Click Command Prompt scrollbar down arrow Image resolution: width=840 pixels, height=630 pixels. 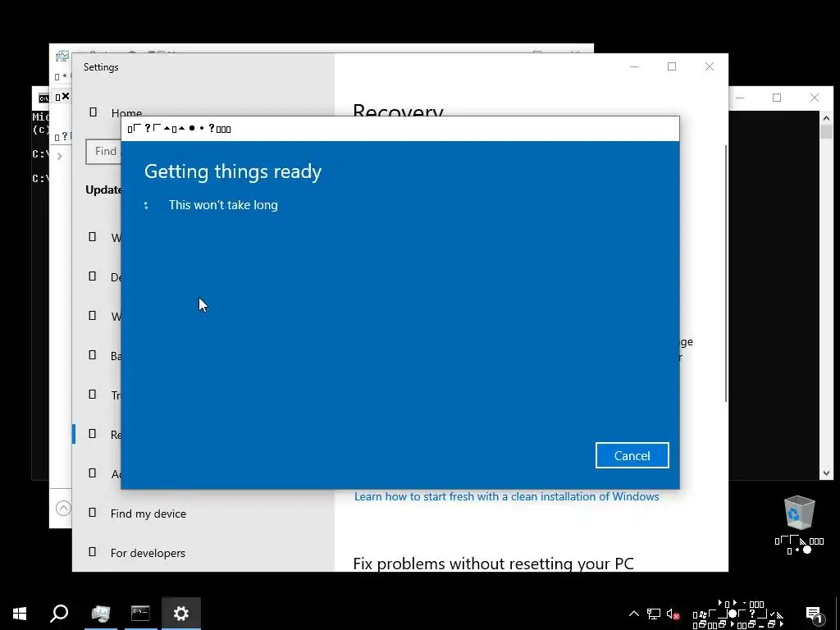[x=826, y=473]
